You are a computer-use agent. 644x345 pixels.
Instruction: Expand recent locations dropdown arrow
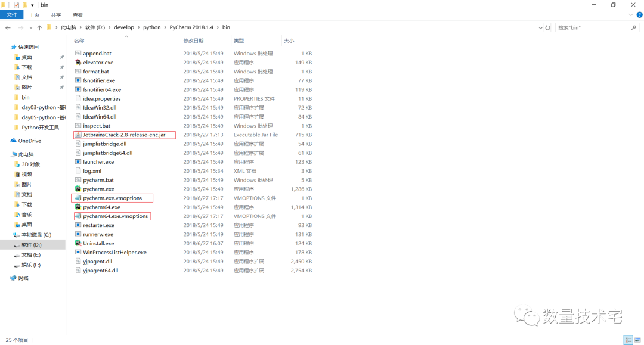(x=31, y=28)
